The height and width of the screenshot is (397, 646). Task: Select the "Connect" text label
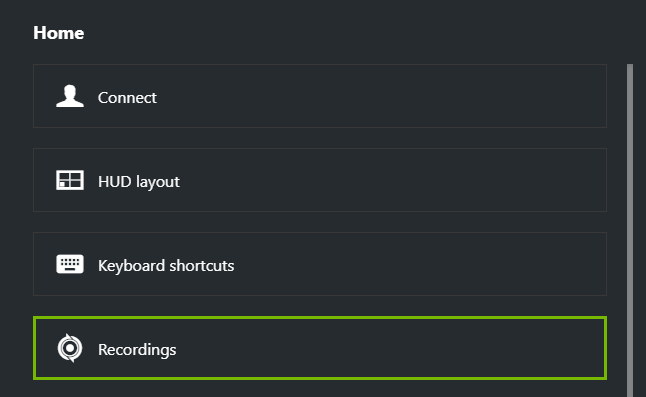click(x=127, y=98)
